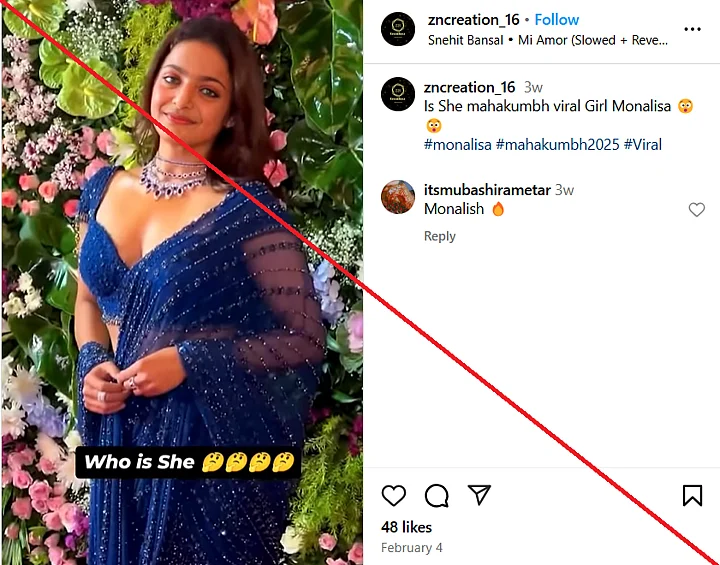Viewport: 720px width, 565px height.
Task: Open the #mahakumbh2025 hashtag
Action: 557,145
